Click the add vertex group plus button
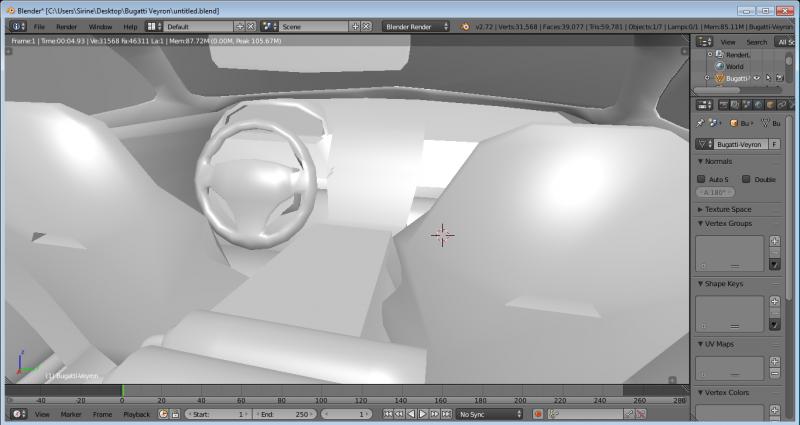 tap(774, 241)
